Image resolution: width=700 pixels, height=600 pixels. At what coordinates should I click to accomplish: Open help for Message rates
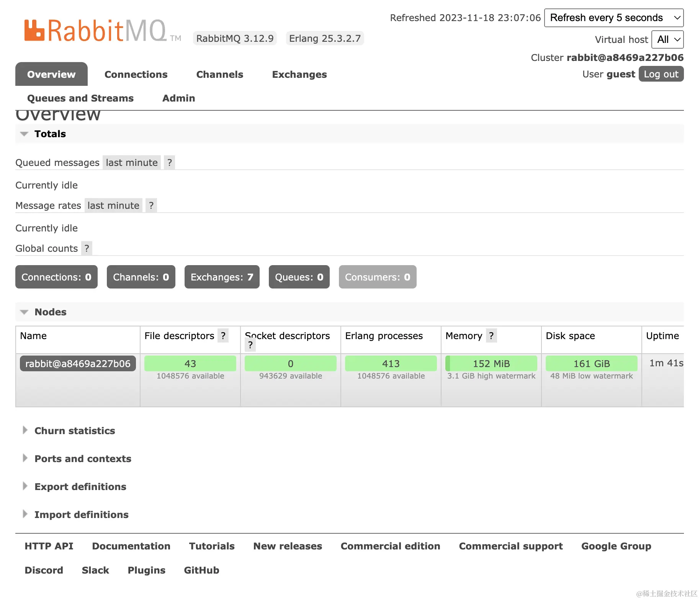coord(151,205)
